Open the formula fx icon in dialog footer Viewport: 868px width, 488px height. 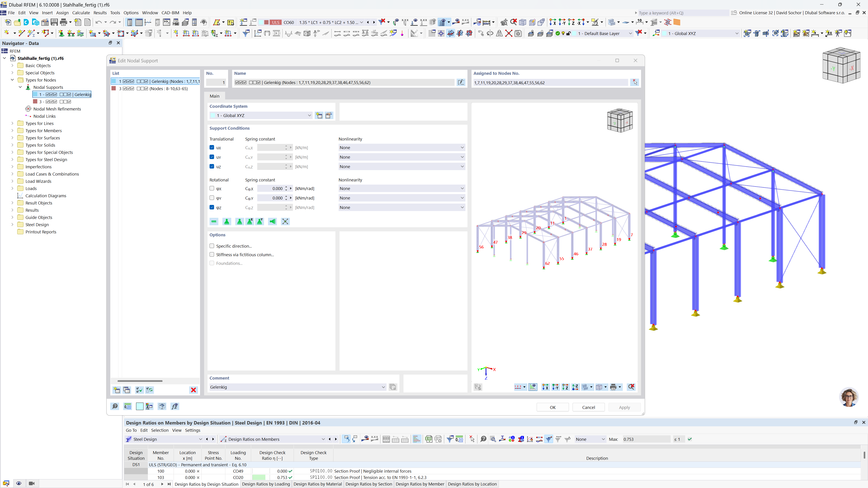(175, 406)
